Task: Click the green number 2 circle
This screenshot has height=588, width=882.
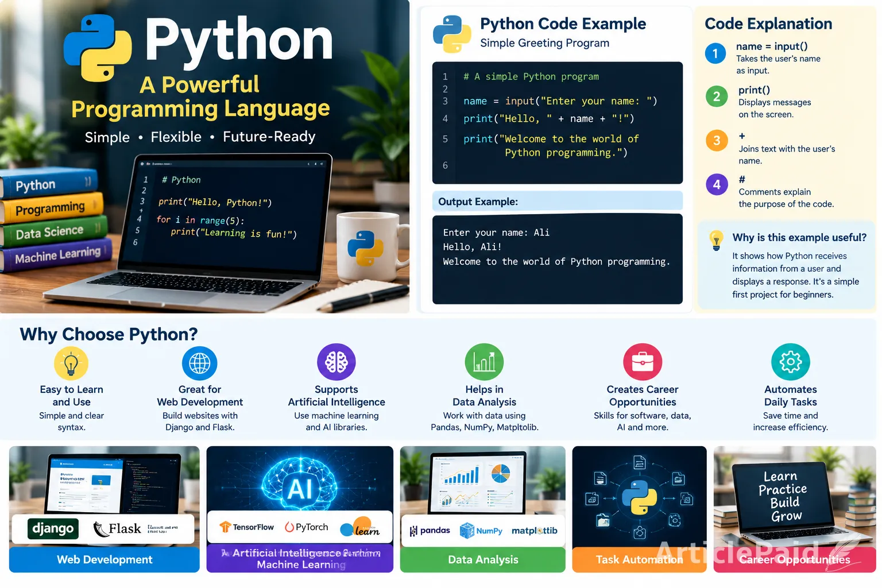Action: (x=717, y=96)
